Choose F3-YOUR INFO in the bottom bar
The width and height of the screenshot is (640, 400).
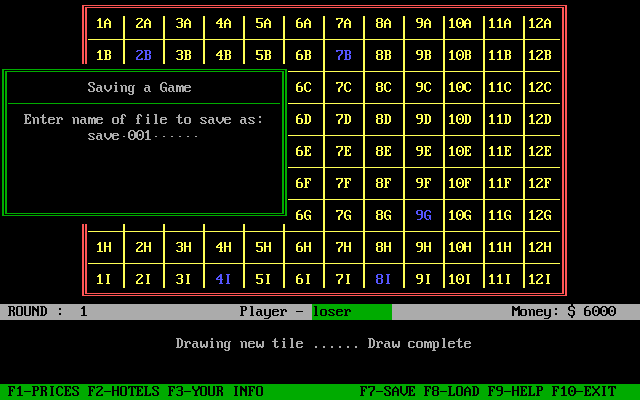(216, 391)
